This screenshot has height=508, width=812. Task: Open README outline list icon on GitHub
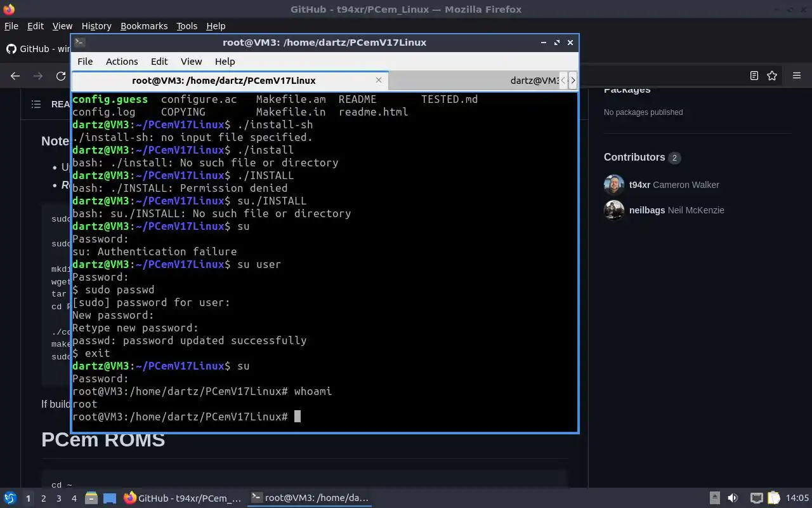point(36,104)
